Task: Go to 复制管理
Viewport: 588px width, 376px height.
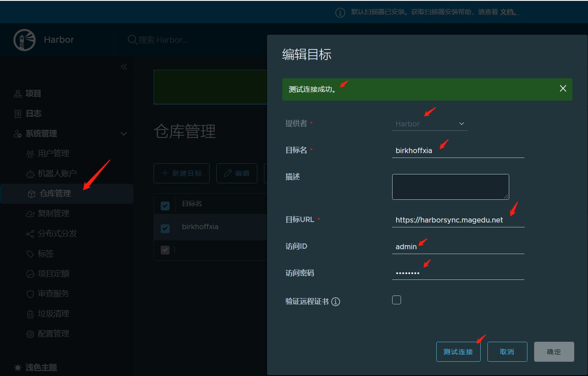Action: (53, 214)
